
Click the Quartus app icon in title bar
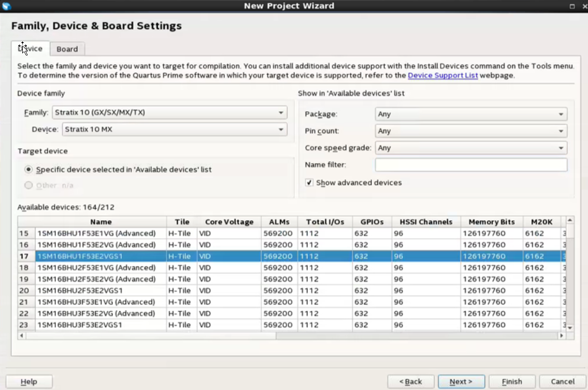click(x=7, y=6)
